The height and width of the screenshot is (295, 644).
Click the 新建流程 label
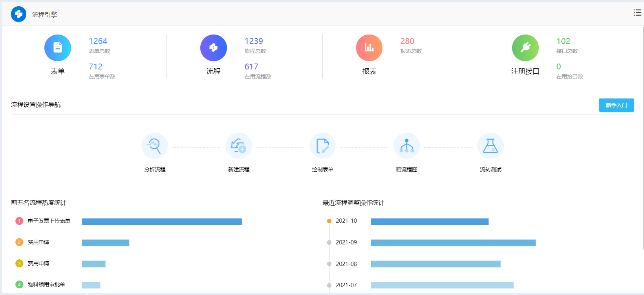pyautogui.click(x=239, y=169)
